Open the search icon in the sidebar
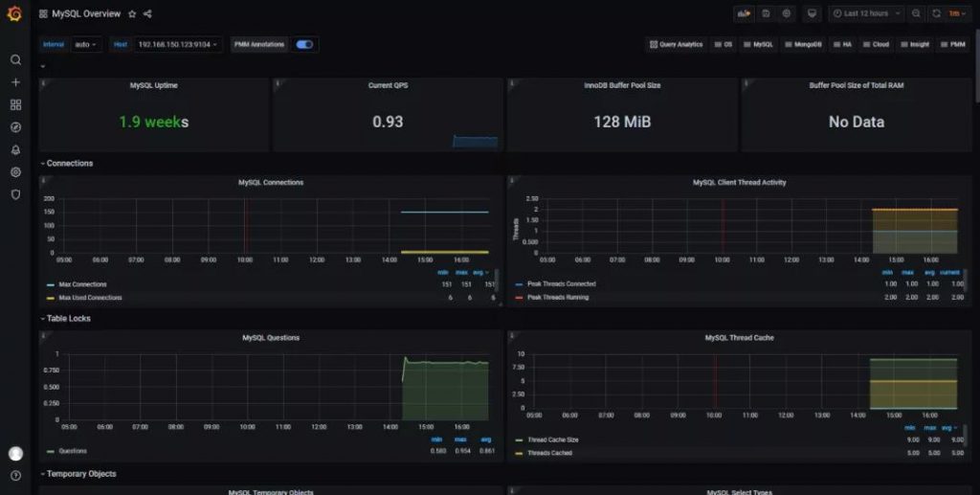This screenshot has width=980, height=495. point(15,59)
